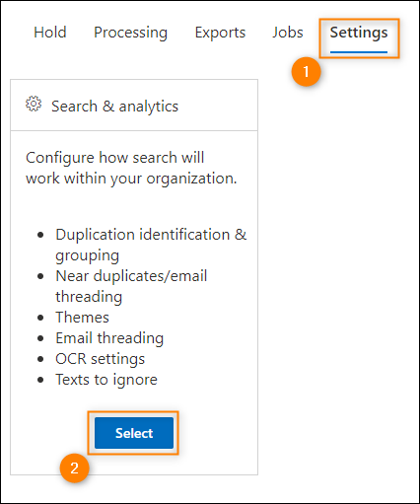Click the bullet point beside Themes
Screen dimensions: 420x504
40,318
